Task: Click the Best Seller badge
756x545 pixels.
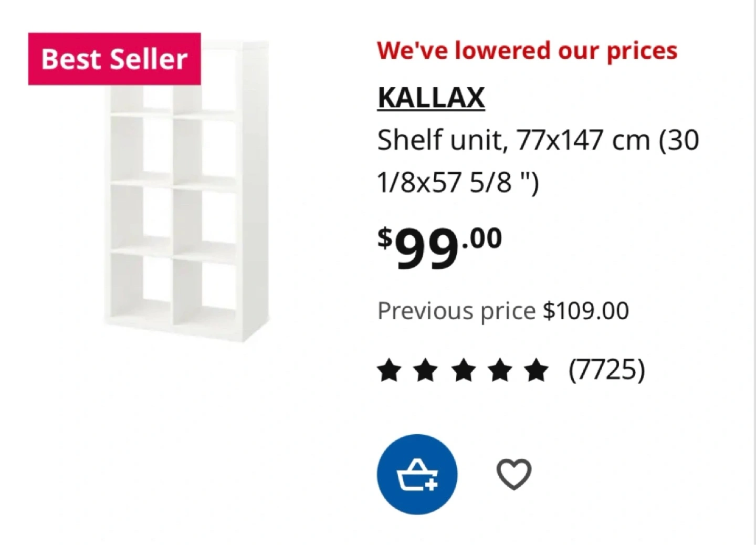Action: pyautogui.click(x=114, y=59)
